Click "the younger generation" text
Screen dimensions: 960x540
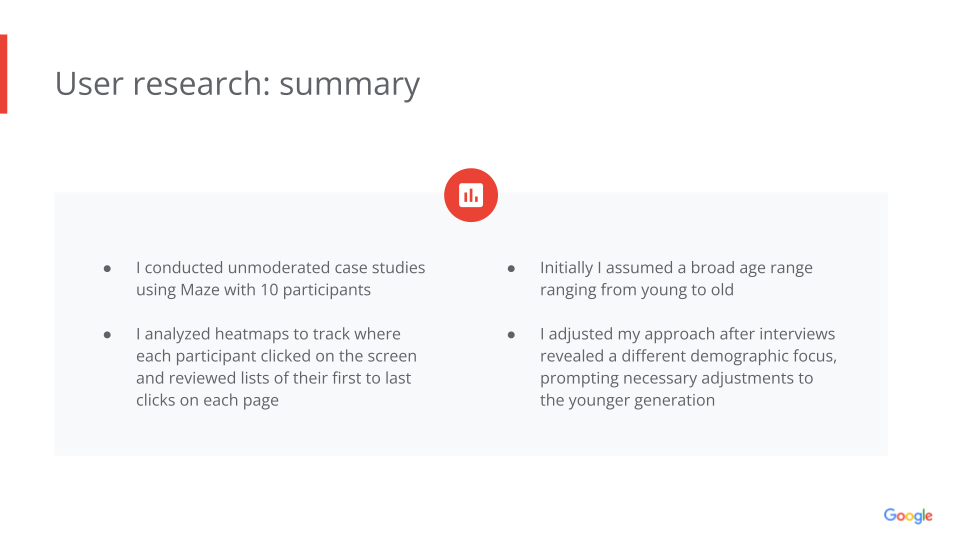pos(627,400)
